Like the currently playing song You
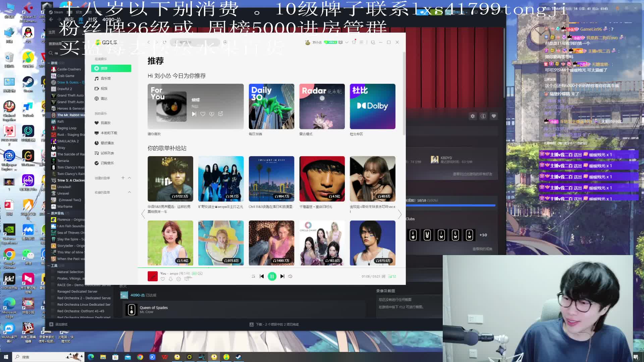The width and height of the screenshot is (644, 362). tap(163, 279)
